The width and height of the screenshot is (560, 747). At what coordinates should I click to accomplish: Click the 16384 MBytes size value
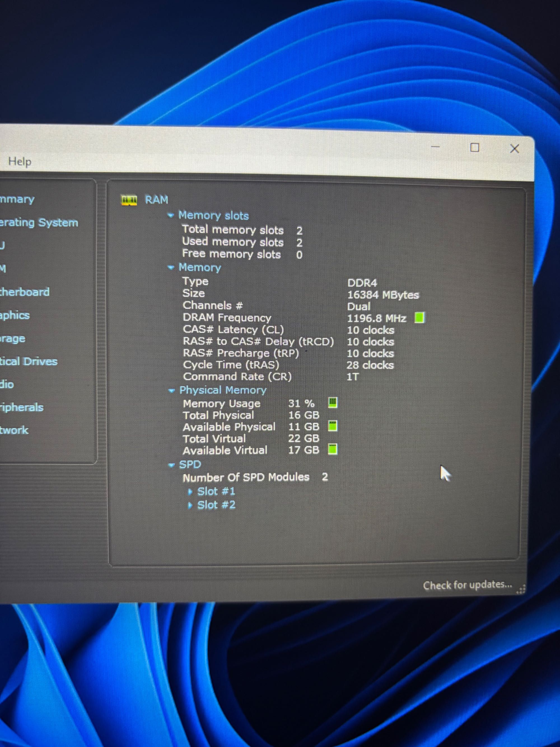383,295
